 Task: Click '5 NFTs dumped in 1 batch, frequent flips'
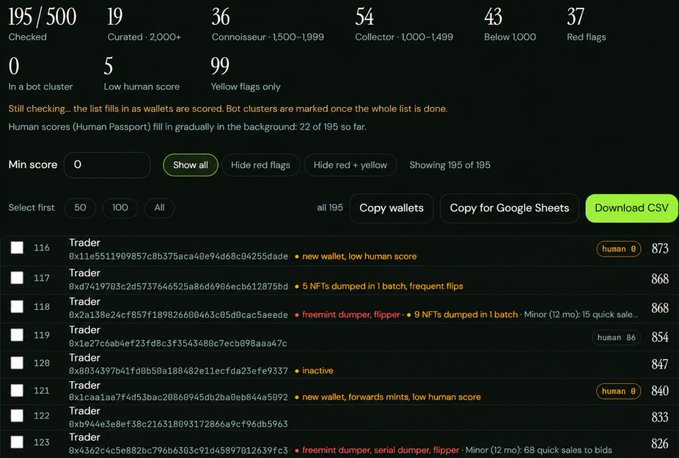pyautogui.click(x=382, y=286)
